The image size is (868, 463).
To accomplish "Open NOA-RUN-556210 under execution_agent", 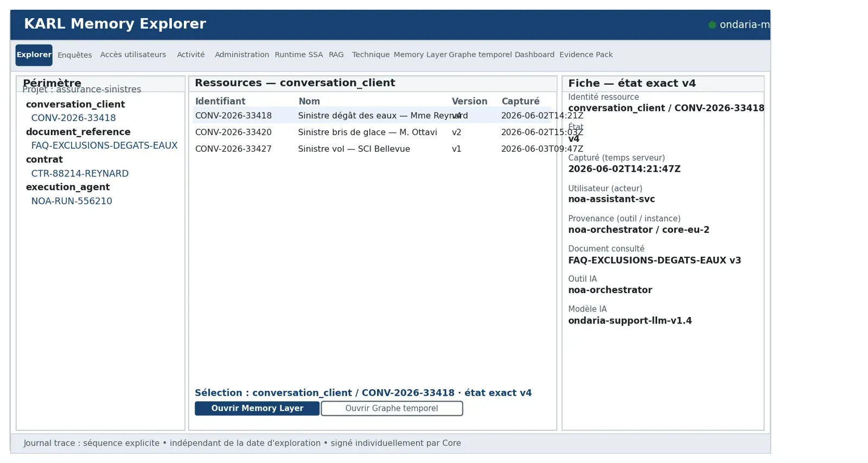I will [72, 201].
